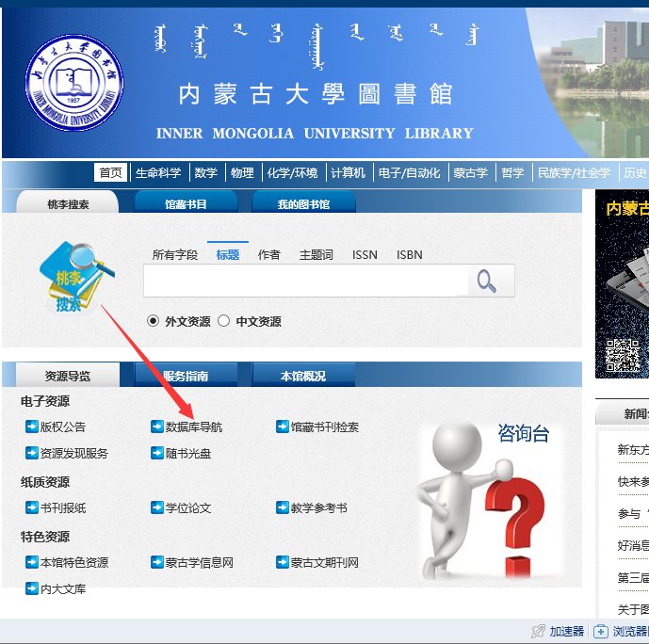Click the library seal logo
Viewport: 649px width, 644px height.
pyautogui.click(x=74, y=82)
